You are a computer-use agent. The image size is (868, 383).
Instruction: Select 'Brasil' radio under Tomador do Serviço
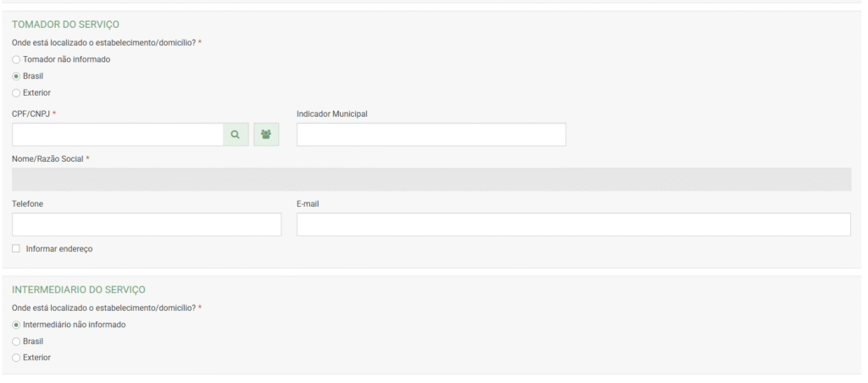16,75
